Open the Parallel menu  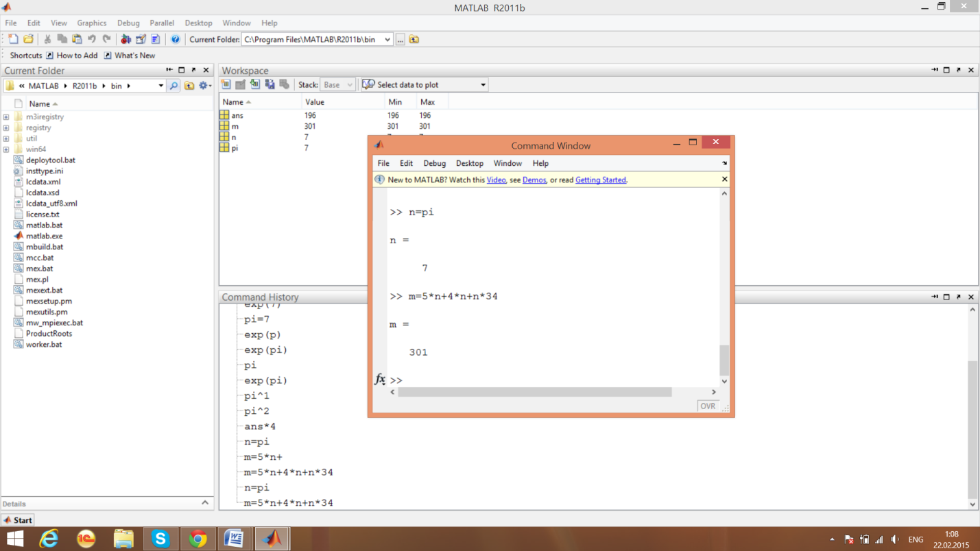(162, 23)
